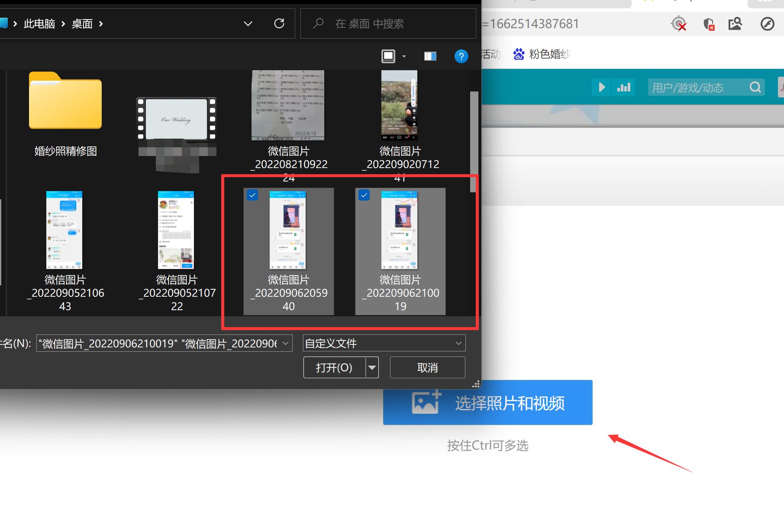Click 此电脑 in the breadcrumb path
The image size is (784, 532).
click(39, 24)
